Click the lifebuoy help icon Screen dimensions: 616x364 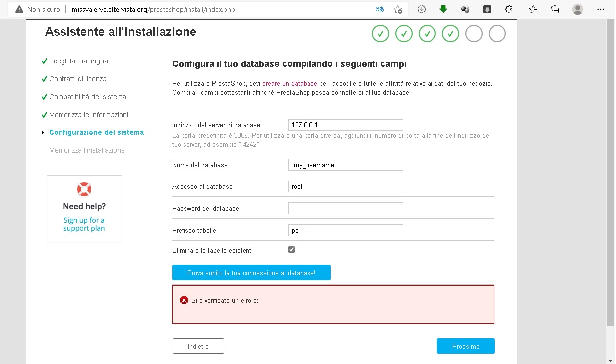84,189
